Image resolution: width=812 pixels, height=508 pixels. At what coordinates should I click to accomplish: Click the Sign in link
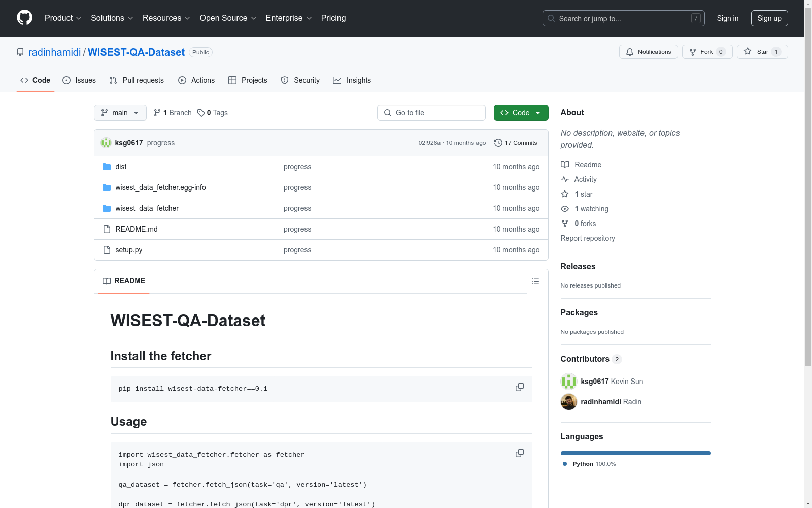tap(728, 18)
